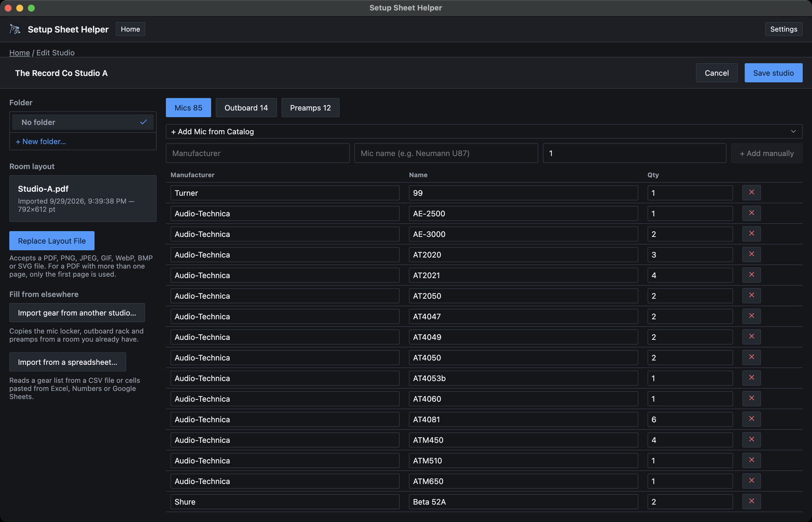The width and height of the screenshot is (812, 522).
Task: Open the Add Mic from Catalog dropdown
Action: coord(484,131)
